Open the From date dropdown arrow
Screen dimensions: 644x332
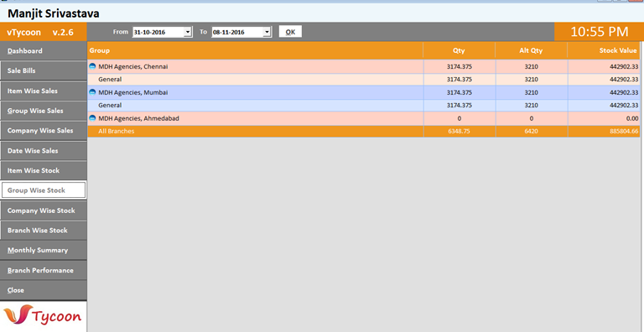coord(188,32)
